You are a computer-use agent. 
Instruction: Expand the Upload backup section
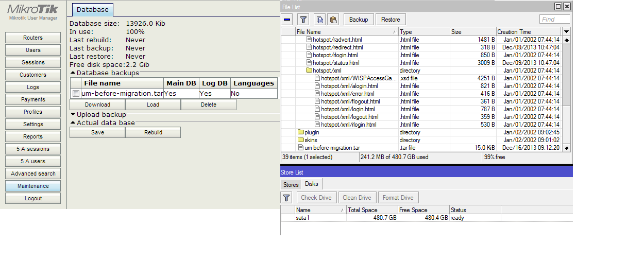tap(73, 114)
